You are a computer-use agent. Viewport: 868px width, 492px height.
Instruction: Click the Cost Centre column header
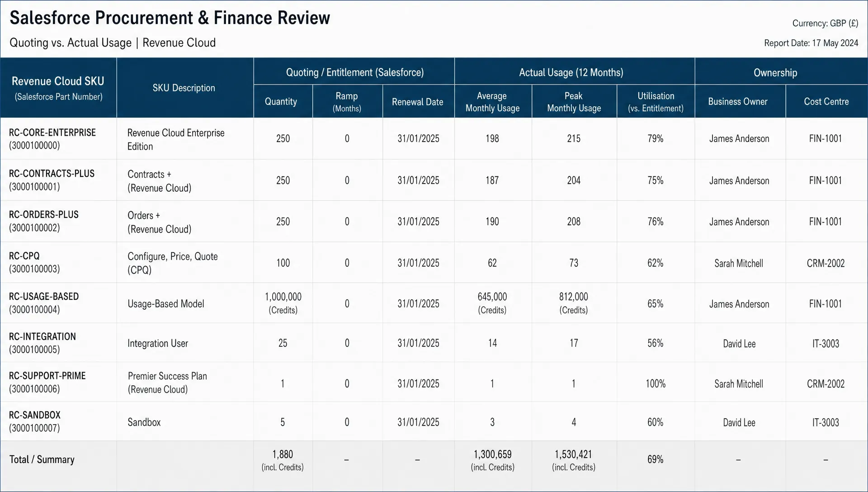(x=826, y=101)
